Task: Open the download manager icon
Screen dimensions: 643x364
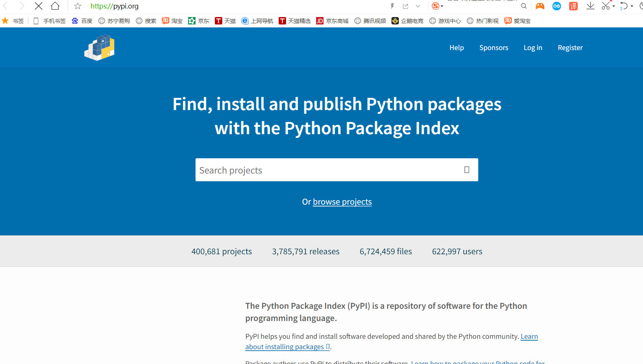Action: pos(590,6)
